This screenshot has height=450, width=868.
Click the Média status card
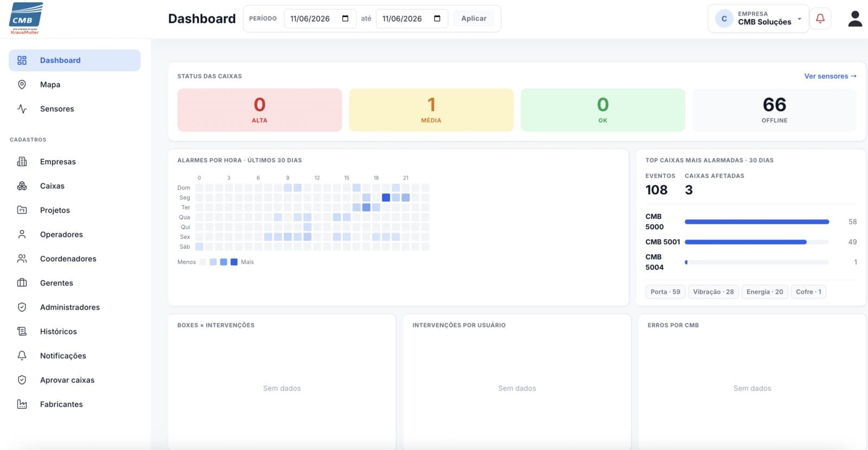[431, 110]
